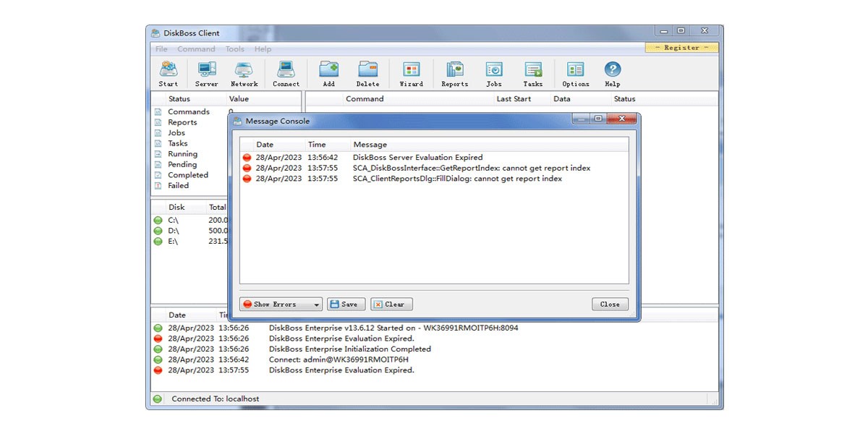Open the Help menu in menu bar
868x434 pixels.
click(263, 49)
